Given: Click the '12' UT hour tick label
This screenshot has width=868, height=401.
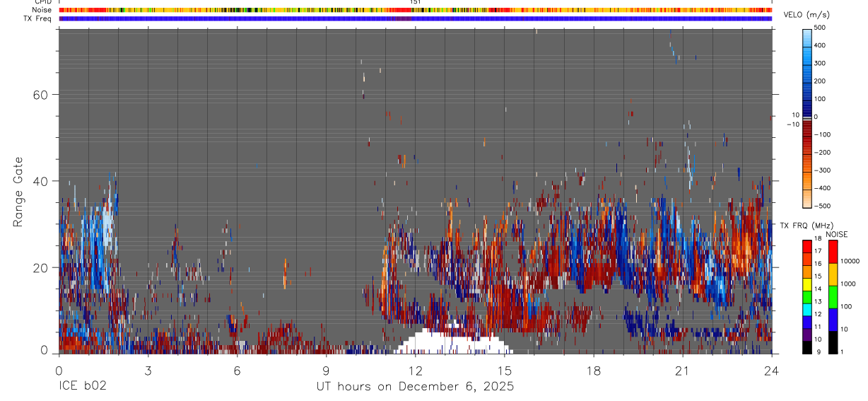Looking at the screenshot, I should [x=416, y=371].
